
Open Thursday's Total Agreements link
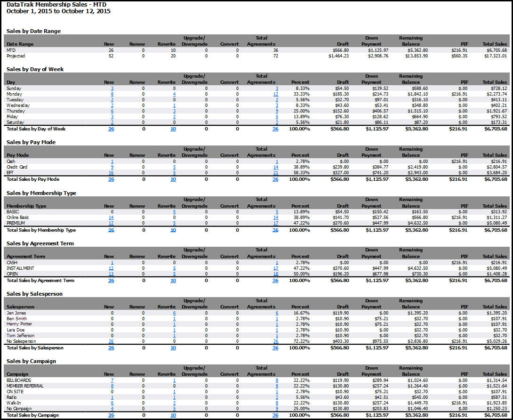click(277, 111)
